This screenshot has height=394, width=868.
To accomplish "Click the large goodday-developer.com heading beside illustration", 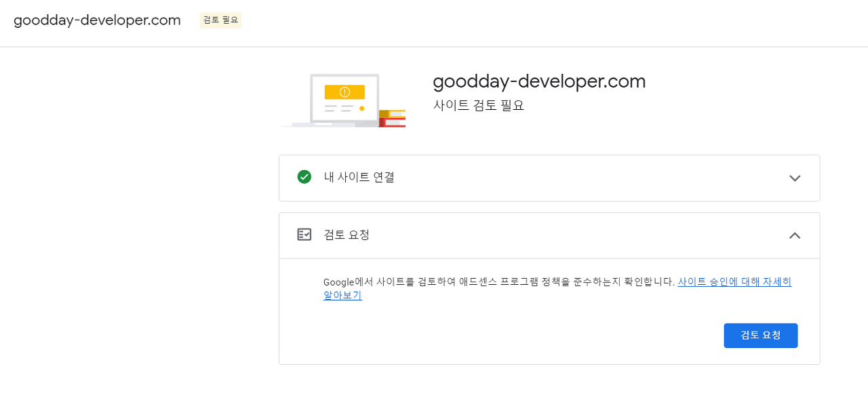I will (x=539, y=81).
